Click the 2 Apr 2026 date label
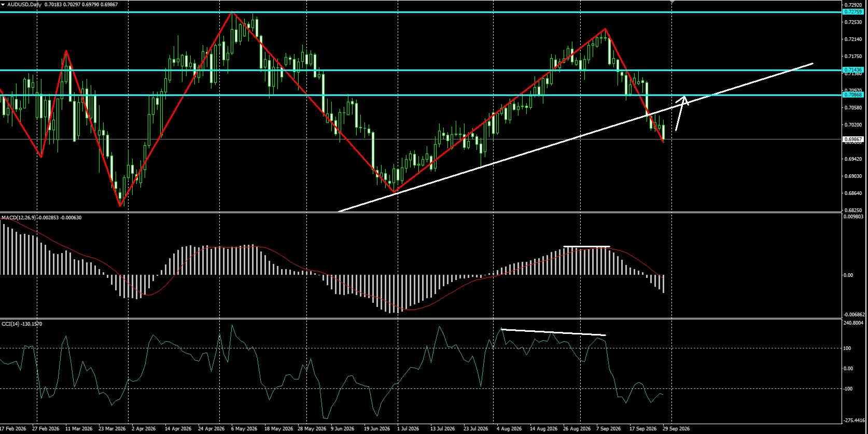The image size is (868, 434). click(x=144, y=429)
